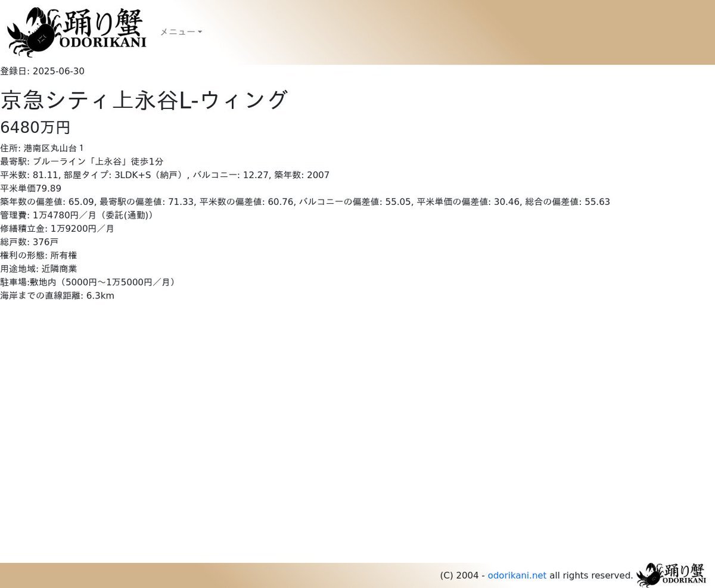Click the 権利の形態: 所有権 line

tap(39, 256)
